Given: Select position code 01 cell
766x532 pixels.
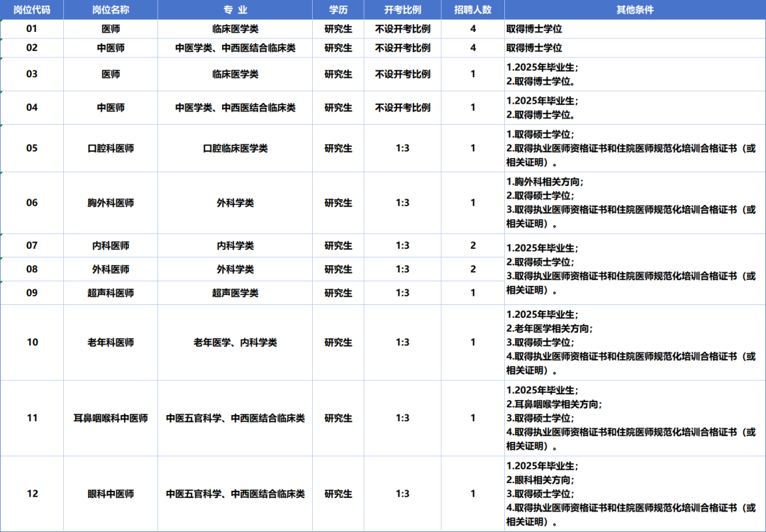Looking at the screenshot, I should coord(32,29).
